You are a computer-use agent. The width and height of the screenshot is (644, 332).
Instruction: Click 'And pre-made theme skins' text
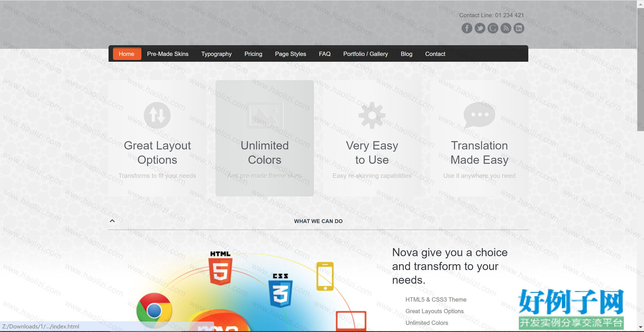pyautogui.click(x=265, y=175)
